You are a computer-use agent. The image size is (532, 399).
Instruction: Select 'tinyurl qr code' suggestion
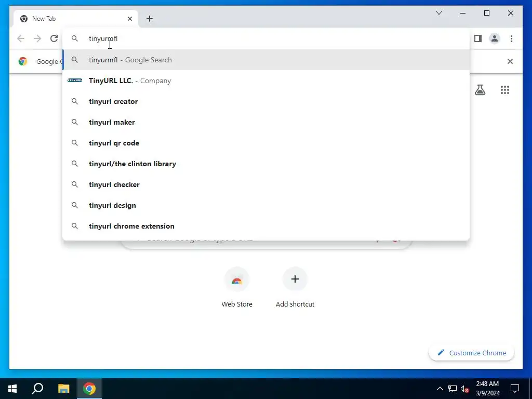pyautogui.click(x=266, y=143)
